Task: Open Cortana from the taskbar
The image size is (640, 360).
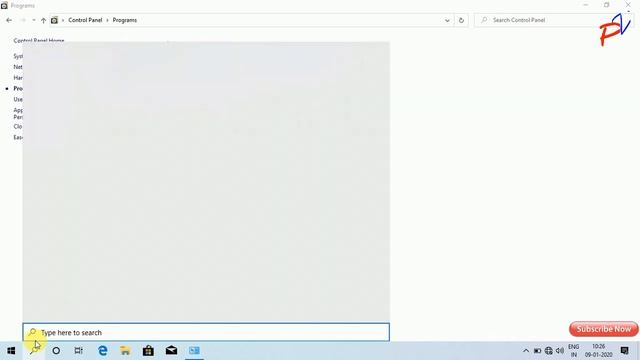Action: tap(56, 351)
